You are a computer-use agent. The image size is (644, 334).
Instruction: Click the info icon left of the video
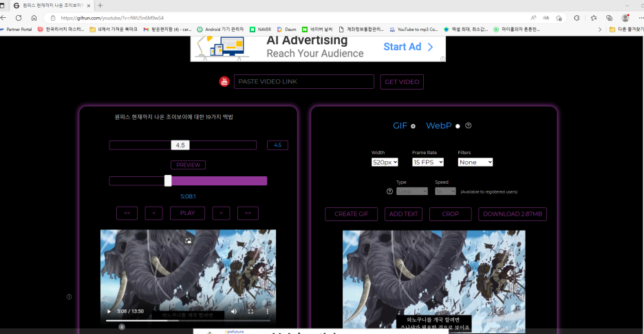pos(69,297)
